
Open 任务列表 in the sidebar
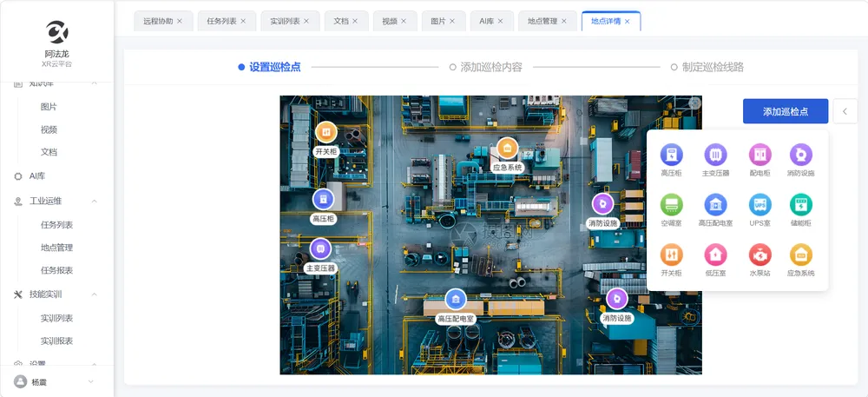(x=57, y=225)
